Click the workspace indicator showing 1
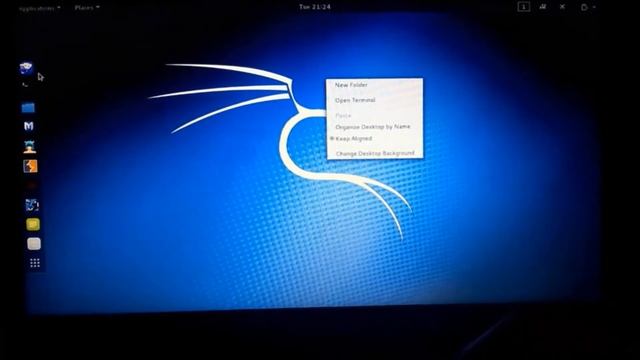This screenshot has width=640, height=360. [x=524, y=7]
